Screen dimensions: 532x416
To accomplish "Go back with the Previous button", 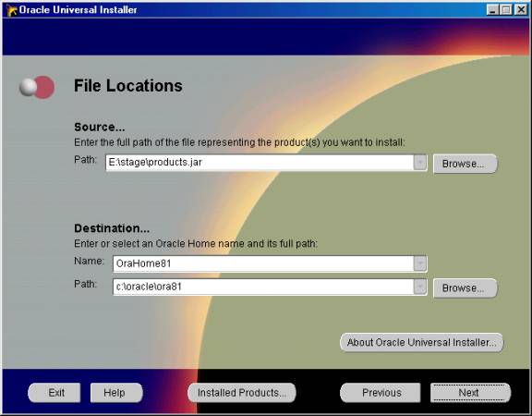I will [381, 393].
